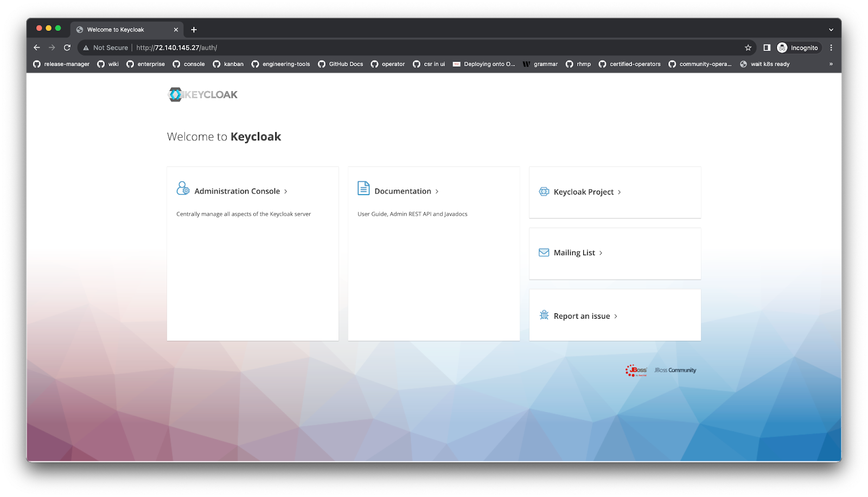Click the Not Secure warning icon

pyautogui.click(x=86, y=48)
